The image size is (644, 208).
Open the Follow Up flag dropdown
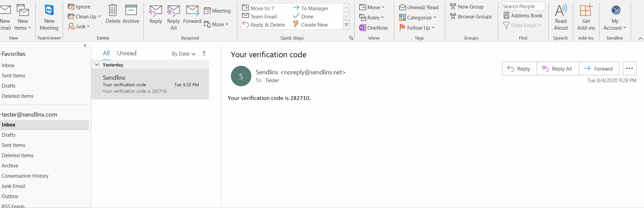(417, 28)
